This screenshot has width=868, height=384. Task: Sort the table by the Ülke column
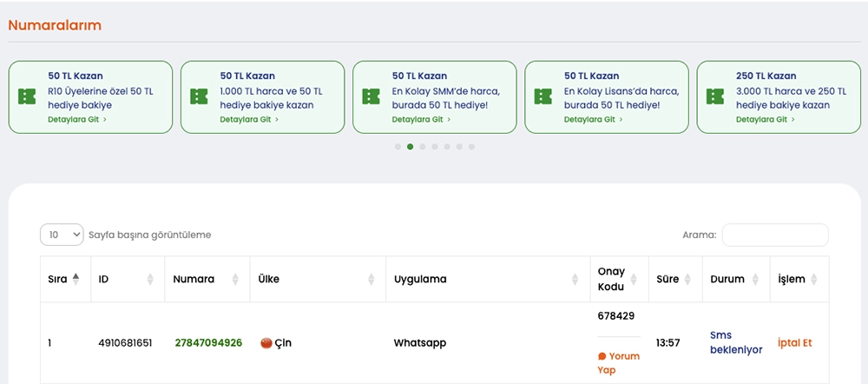(x=372, y=279)
